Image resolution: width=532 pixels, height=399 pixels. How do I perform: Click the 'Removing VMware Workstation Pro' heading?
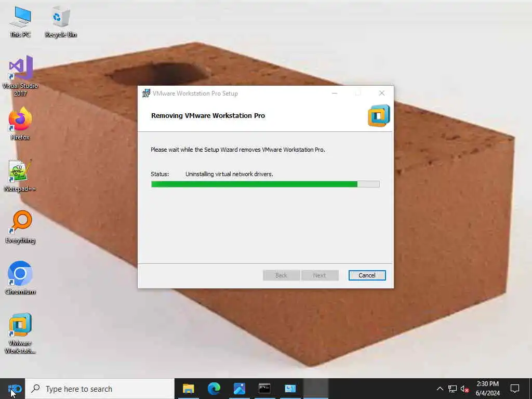(x=208, y=116)
